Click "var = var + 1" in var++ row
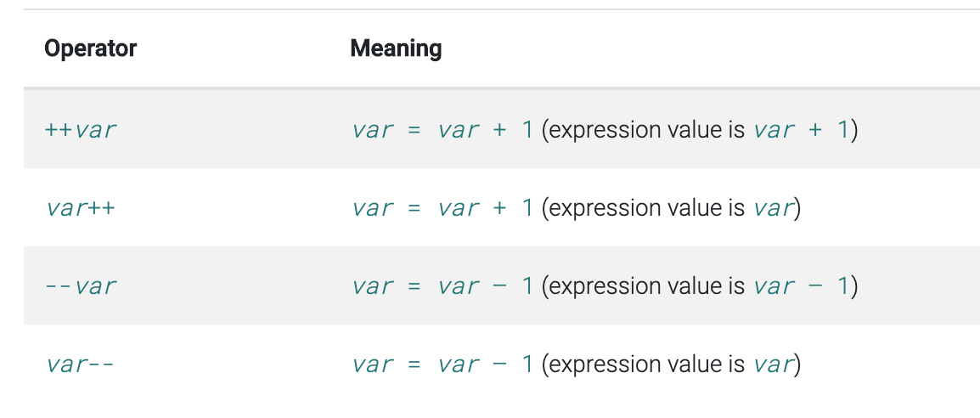The width and height of the screenshot is (980, 418). 442,208
